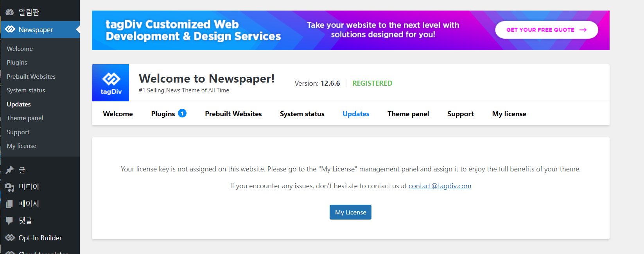The height and width of the screenshot is (254, 644).
Task: Open Plugins in the left sidebar
Action: point(17,63)
